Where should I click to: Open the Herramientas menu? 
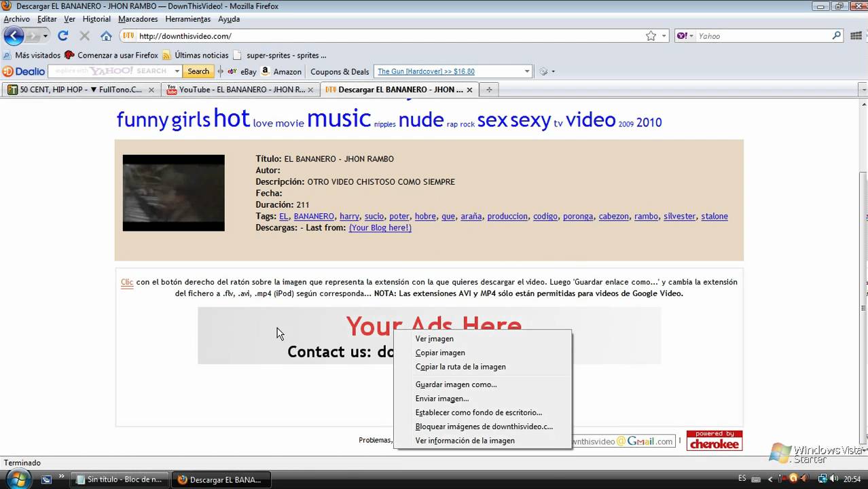pos(188,19)
